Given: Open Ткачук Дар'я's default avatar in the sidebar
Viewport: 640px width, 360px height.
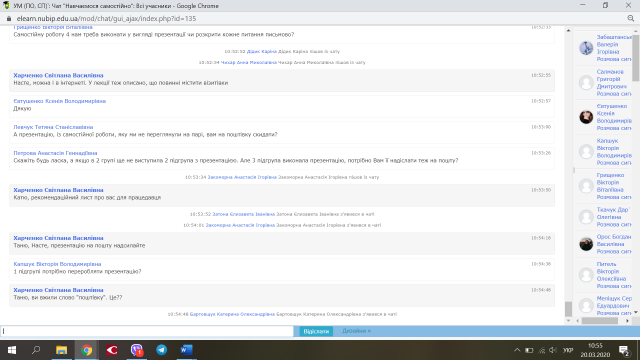Looking at the screenshot, I should click(x=586, y=217).
